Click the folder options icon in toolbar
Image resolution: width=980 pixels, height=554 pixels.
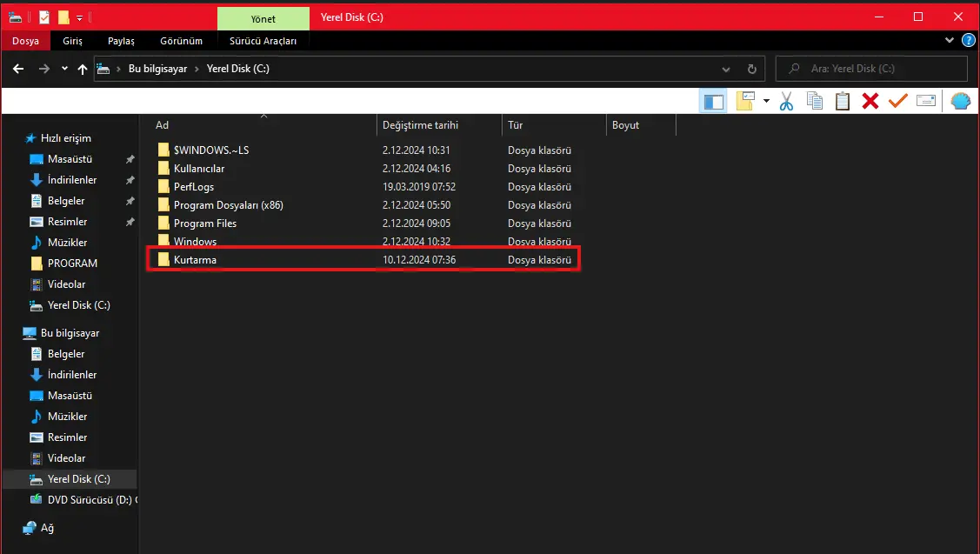745,101
